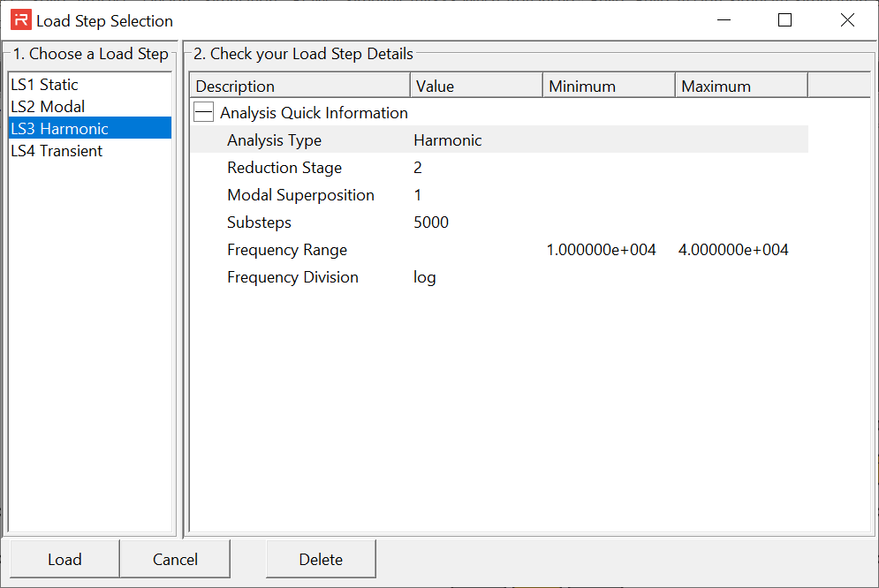Viewport: 879px width, 588px height.
Task: Click minimum frequency 1.000000e+004
Action: pos(601,250)
